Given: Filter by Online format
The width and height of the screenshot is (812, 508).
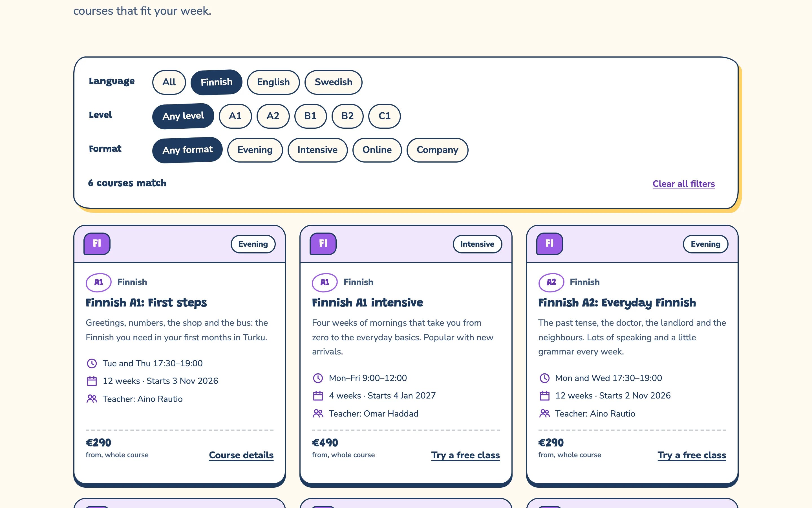Looking at the screenshot, I should pyautogui.click(x=377, y=150).
